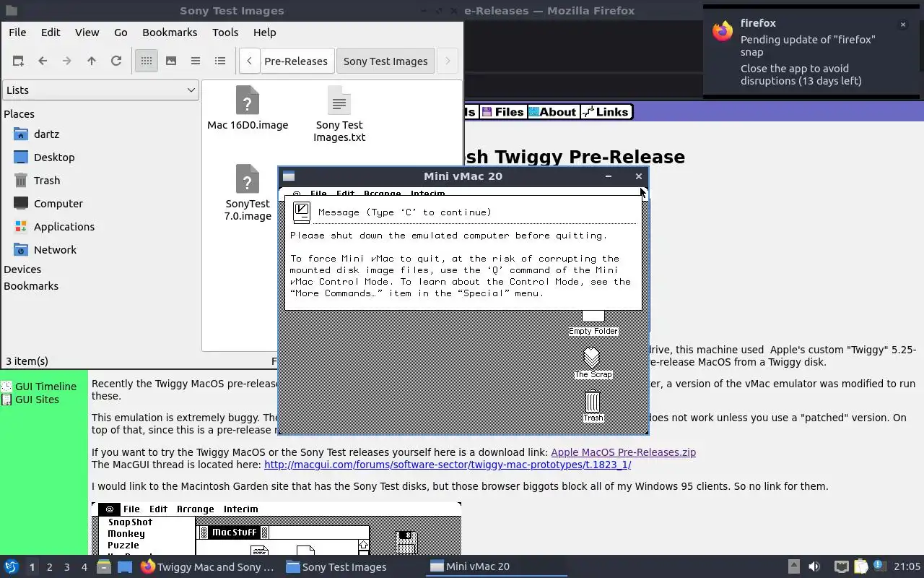Select the SonyTest 7.0.image file icon
This screenshot has width=924, height=578.
coord(248,179)
